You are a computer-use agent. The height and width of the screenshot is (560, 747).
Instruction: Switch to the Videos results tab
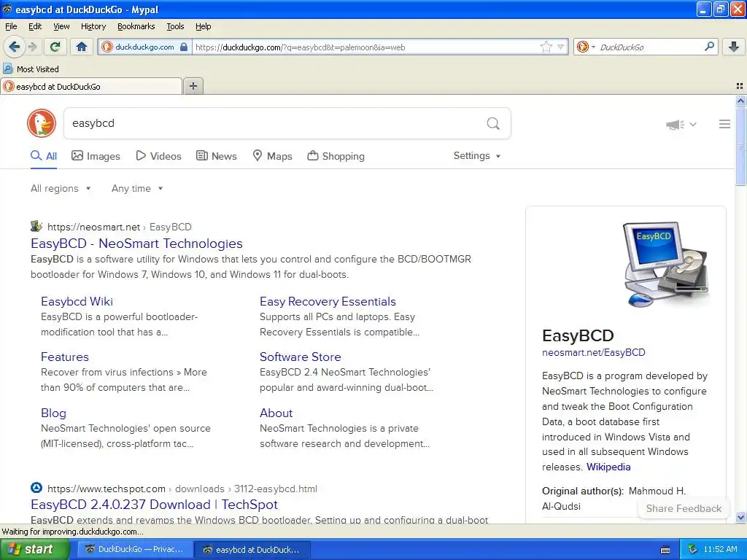coord(158,156)
